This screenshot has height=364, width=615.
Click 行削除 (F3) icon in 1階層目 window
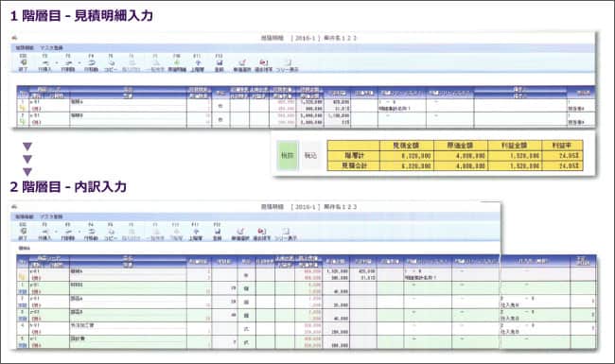coord(68,62)
